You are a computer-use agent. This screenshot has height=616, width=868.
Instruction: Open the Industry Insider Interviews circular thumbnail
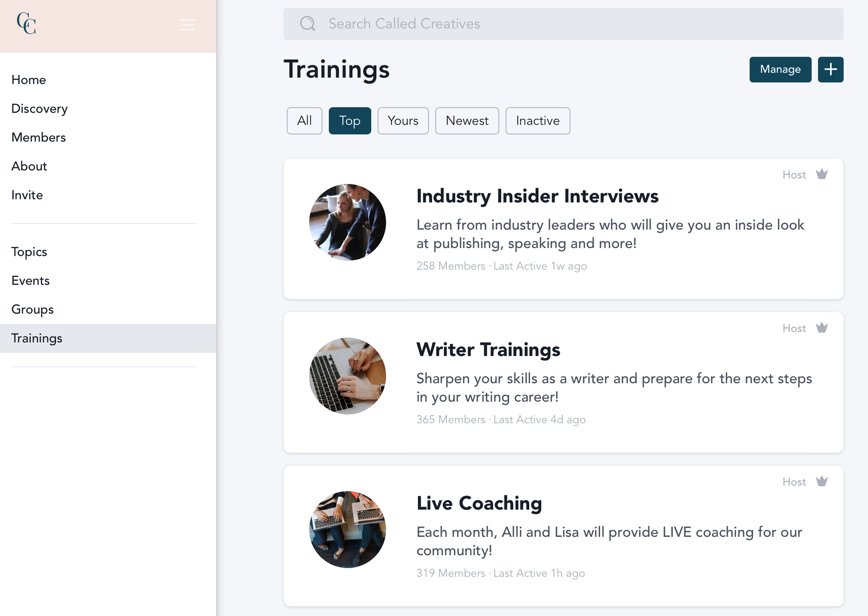(x=347, y=222)
